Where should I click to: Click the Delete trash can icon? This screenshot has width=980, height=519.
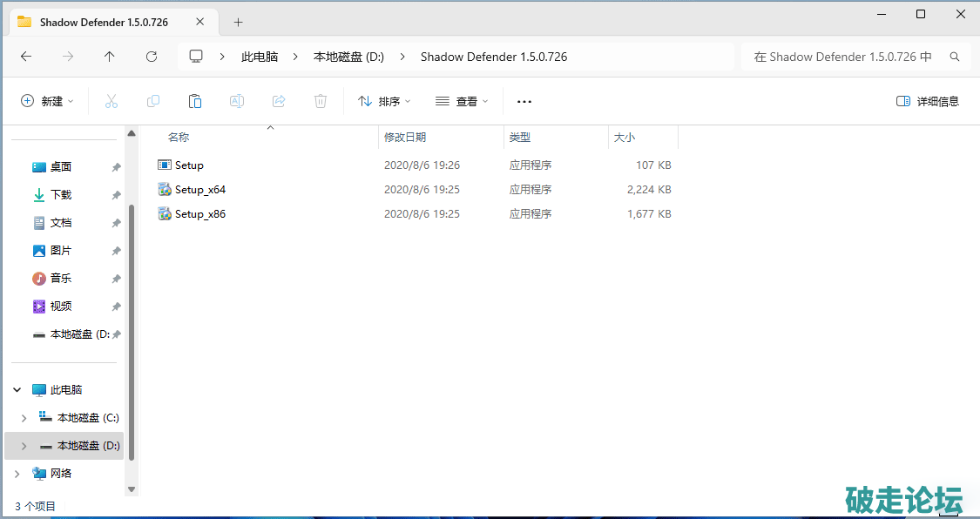tap(321, 101)
